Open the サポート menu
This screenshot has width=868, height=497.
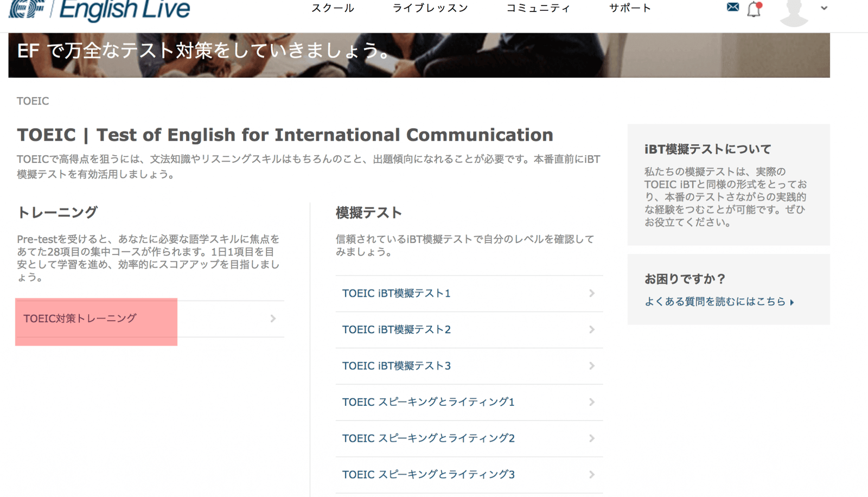pyautogui.click(x=630, y=8)
